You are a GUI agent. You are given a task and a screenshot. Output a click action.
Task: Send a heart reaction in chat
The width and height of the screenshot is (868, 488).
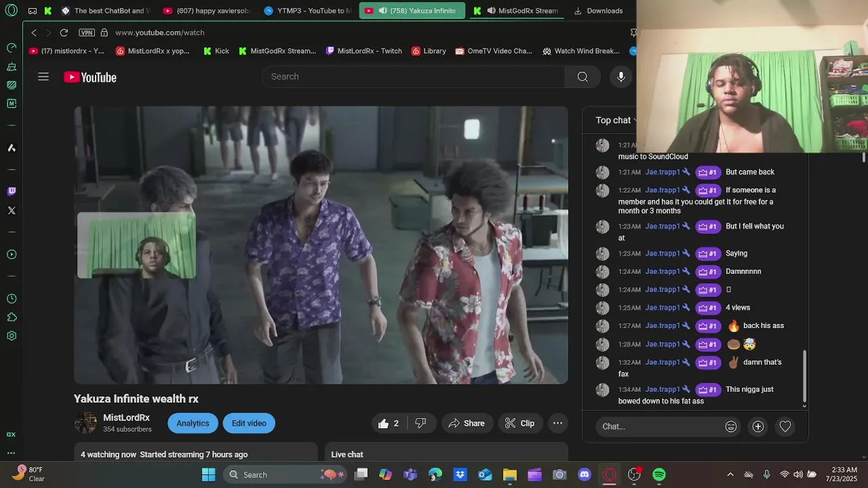pos(785,426)
